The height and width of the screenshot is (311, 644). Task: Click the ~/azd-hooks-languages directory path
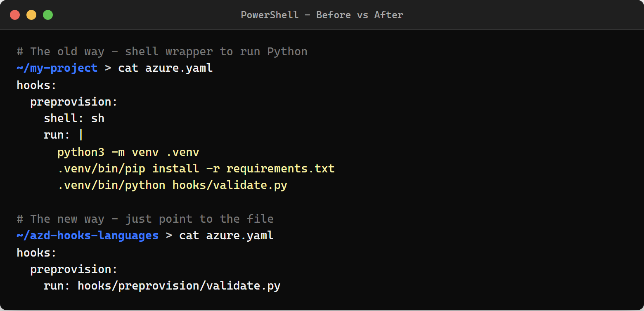click(88, 235)
